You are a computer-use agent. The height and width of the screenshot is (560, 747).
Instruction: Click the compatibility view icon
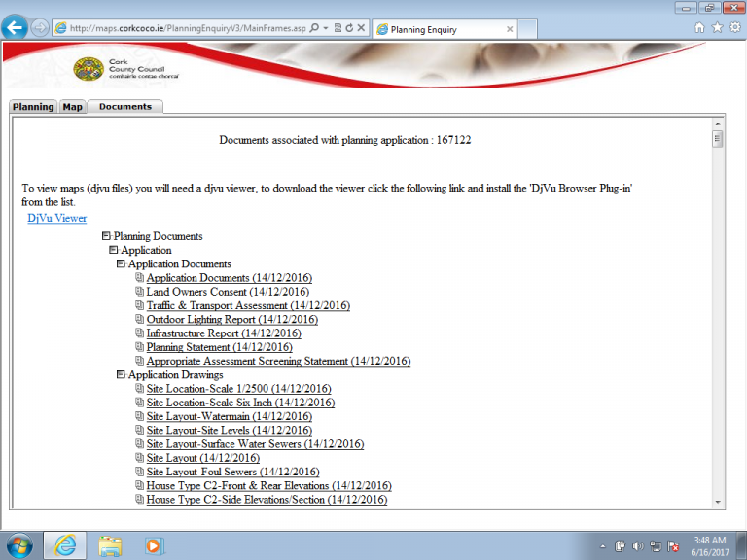tap(338, 28)
